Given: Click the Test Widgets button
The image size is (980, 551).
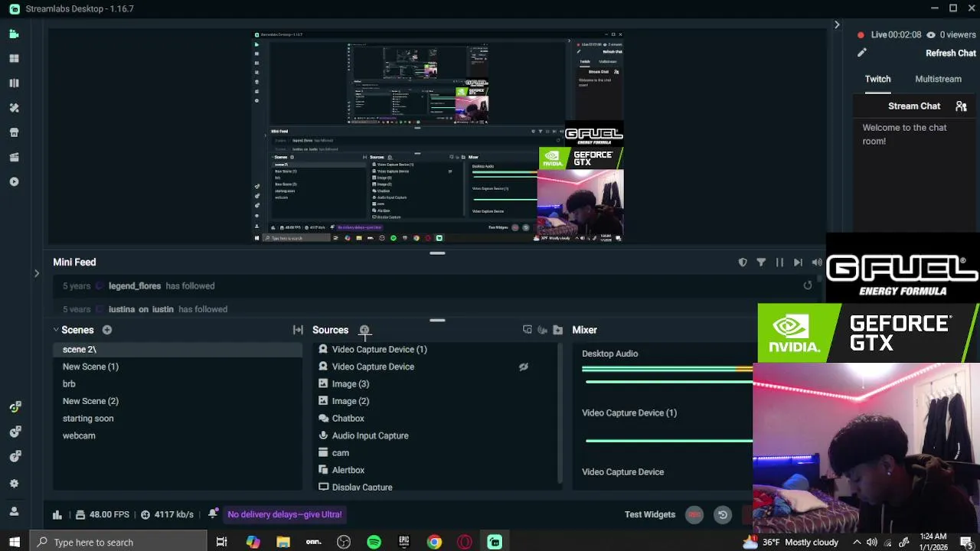Looking at the screenshot, I should (x=650, y=514).
